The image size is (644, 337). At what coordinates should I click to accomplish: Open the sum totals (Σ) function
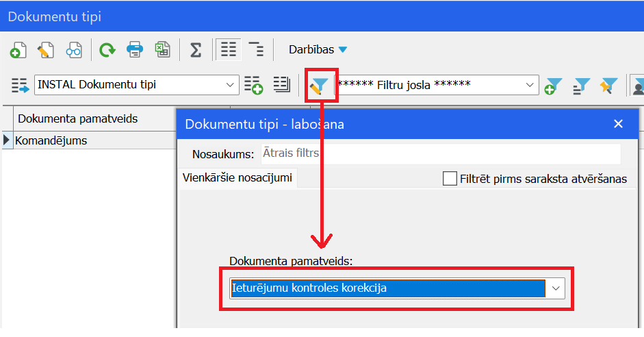click(196, 50)
